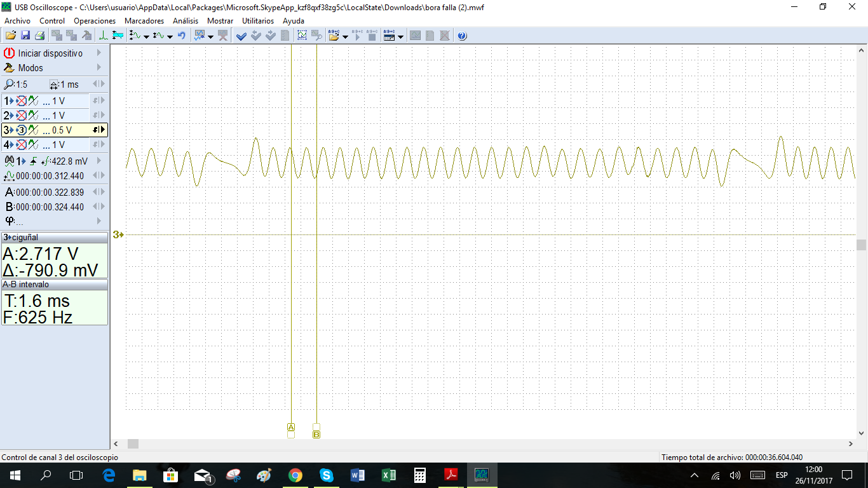This screenshot has width=868, height=488.
Task: Click the Iniciar dispositivo power icon
Action: pyautogui.click(x=9, y=53)
